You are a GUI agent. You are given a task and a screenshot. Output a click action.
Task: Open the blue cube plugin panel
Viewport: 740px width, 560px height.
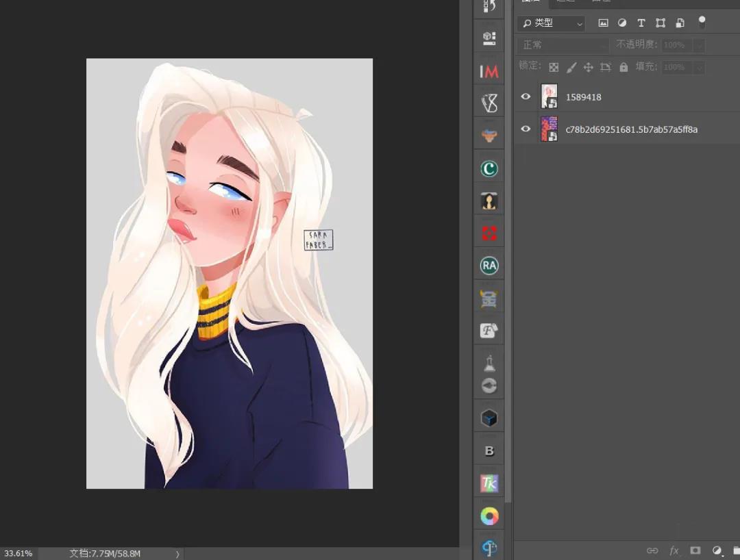point(489,418)
